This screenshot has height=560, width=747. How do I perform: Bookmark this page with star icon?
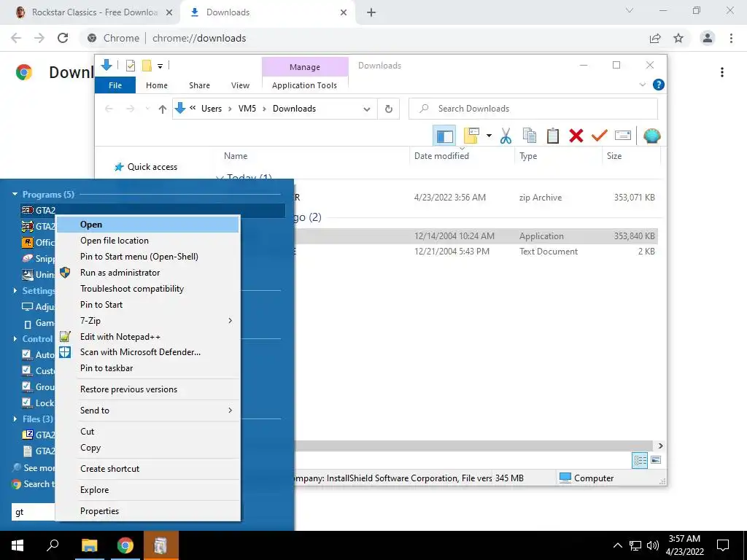pyautogui.click(x=678, y=38)
